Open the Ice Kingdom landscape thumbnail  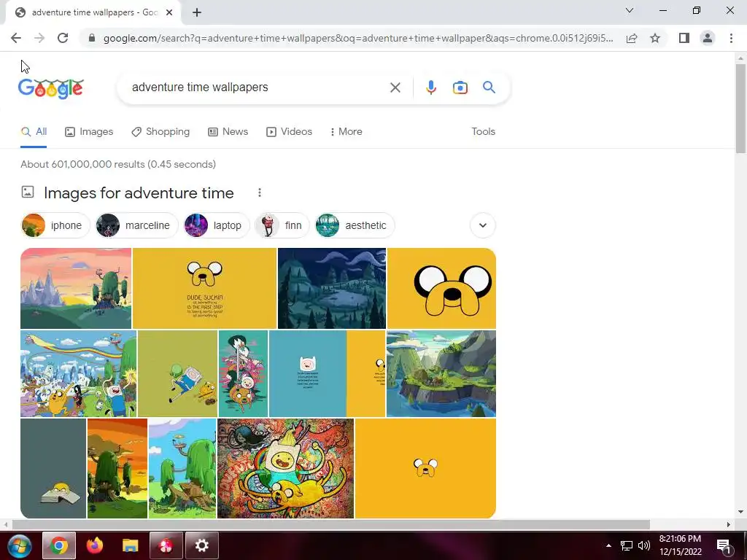point(76,288)
